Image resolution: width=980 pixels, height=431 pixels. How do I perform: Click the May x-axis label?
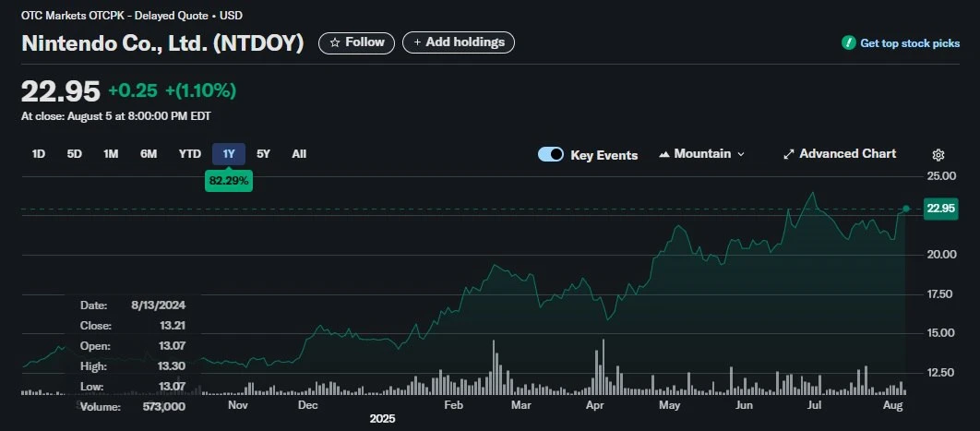click(x=669, y=405)
